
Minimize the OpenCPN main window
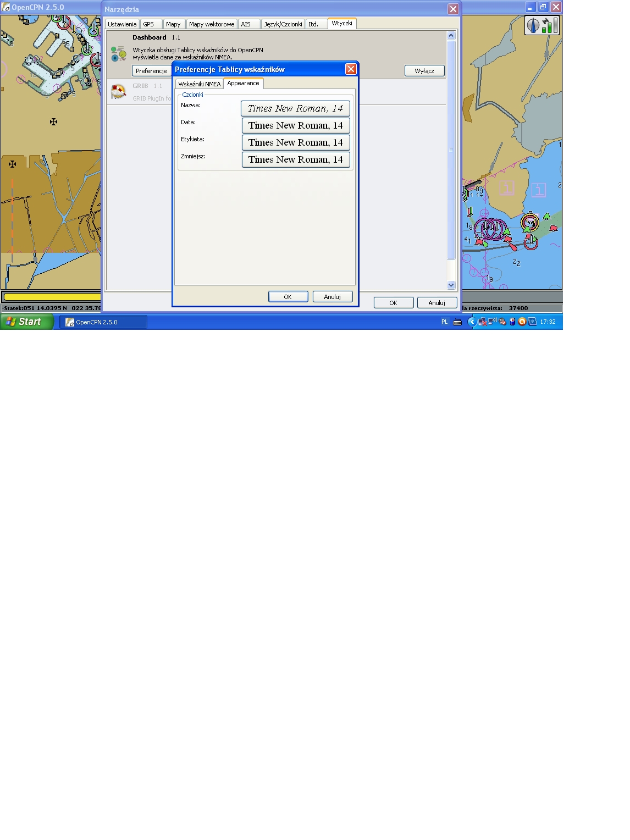[x=530, y=7]
